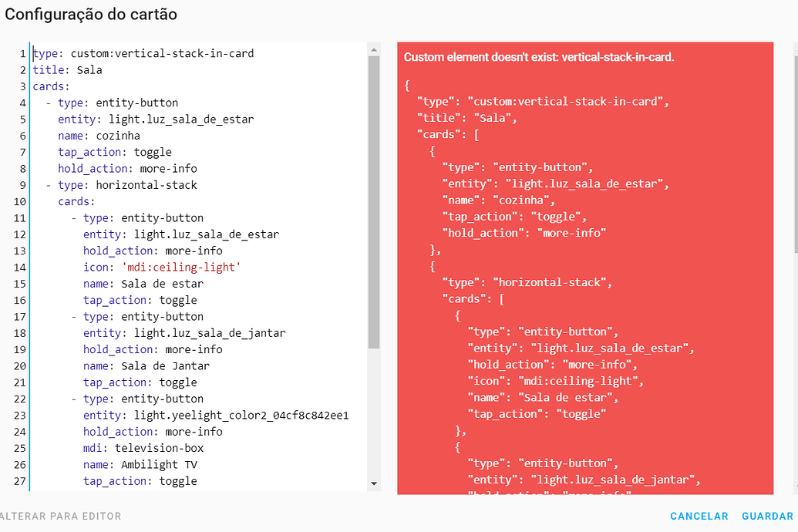Click line number 14 in the gutter
Screen dimensions: 798x532
[x=20, y=268]
